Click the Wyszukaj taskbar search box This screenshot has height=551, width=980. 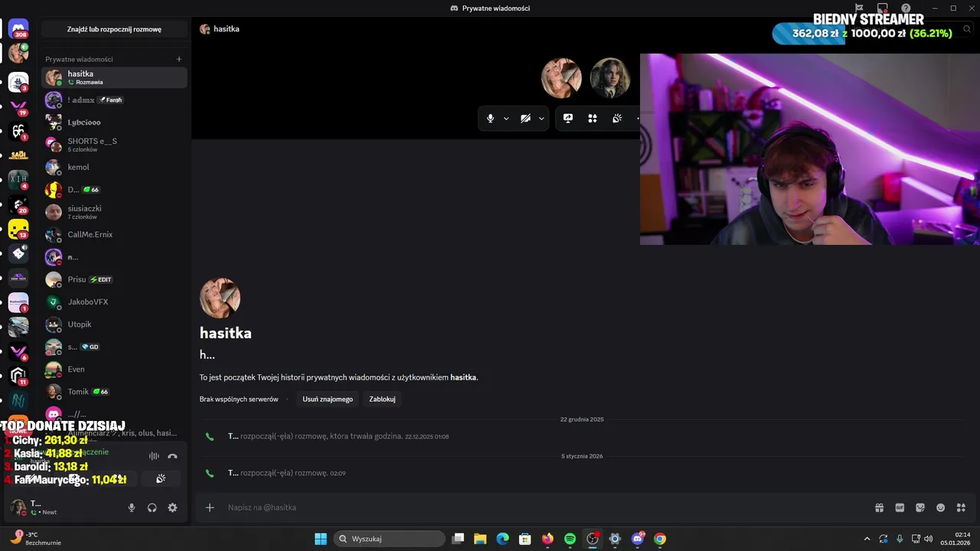point(390,539)
